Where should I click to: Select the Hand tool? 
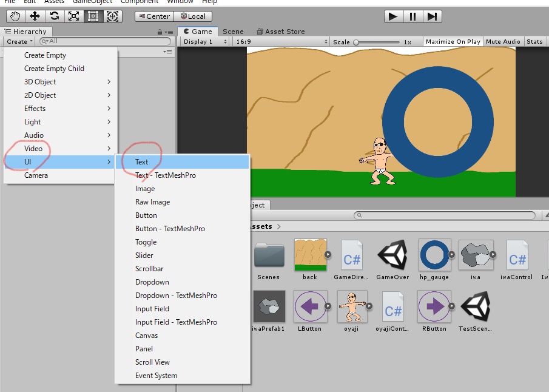coord(15,16)
